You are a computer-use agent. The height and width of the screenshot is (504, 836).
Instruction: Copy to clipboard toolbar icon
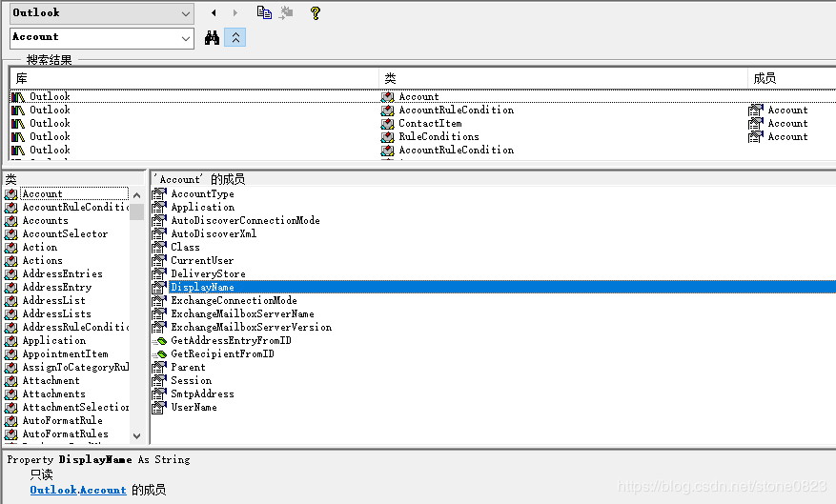[x=264, y=12]
